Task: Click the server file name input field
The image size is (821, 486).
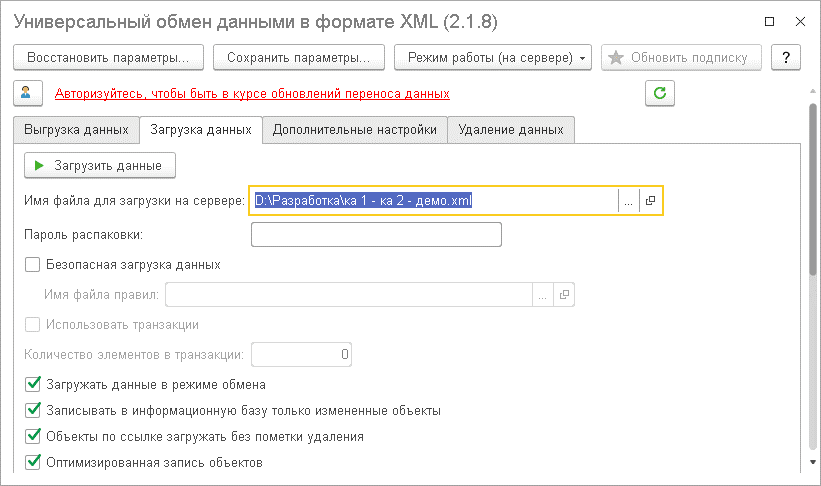Action: click(434, 201)
